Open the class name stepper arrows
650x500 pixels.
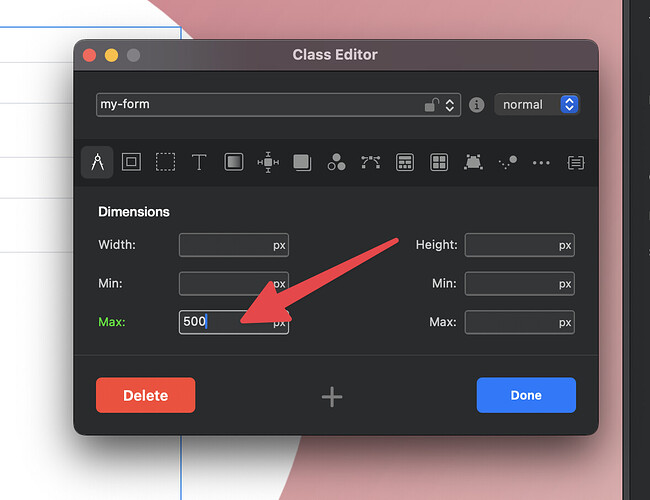450,105
